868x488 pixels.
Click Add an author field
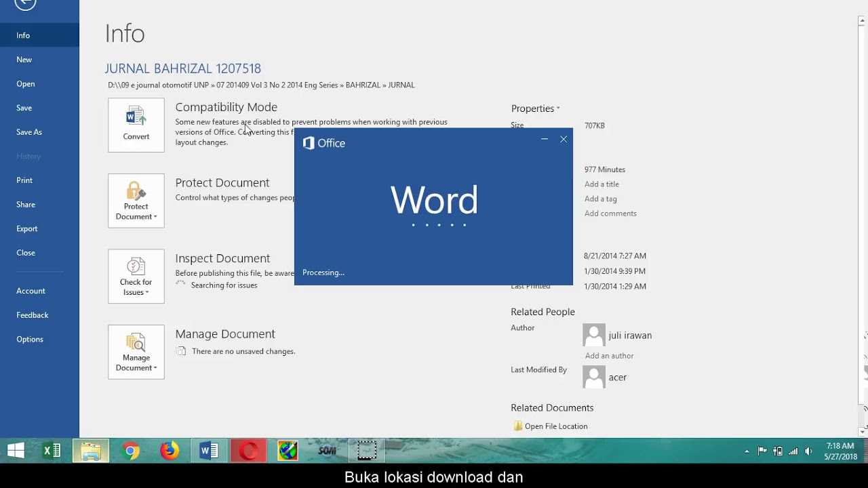[609, 356]
